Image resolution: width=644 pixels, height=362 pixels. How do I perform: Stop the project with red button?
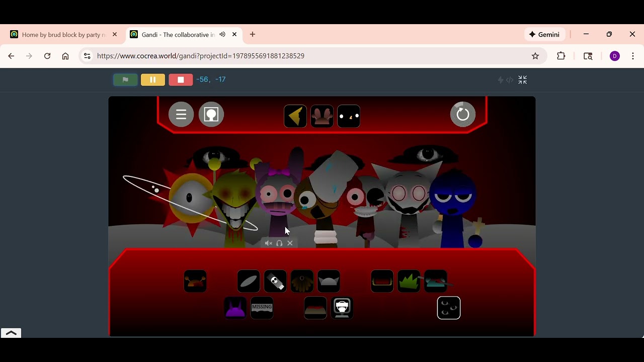(x=181, y=79)
